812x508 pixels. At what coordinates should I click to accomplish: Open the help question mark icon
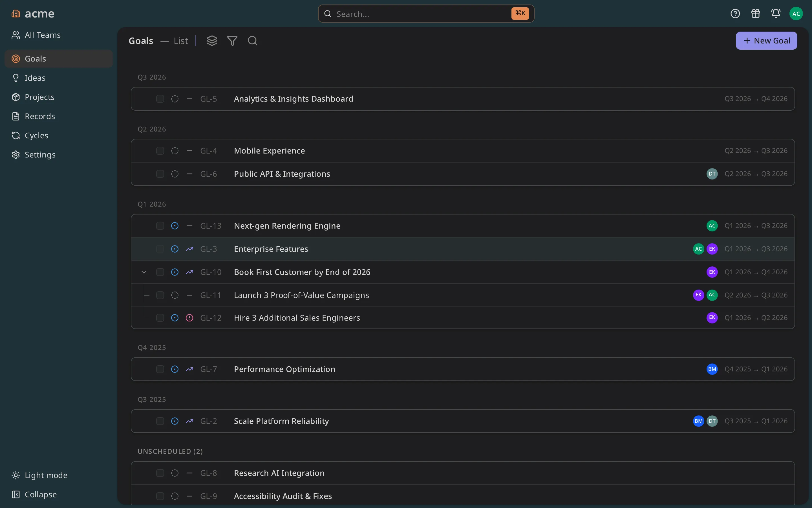tap(735, 14)
